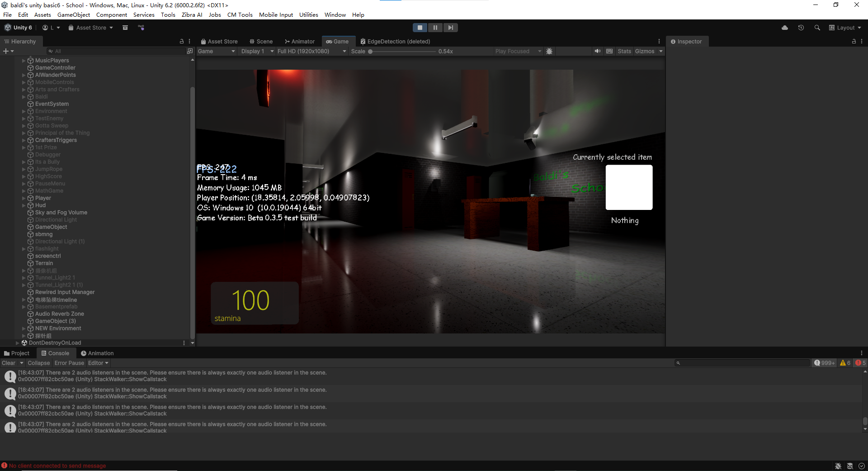
Task: Open the Undo History icon
Action: coord(801,28)
